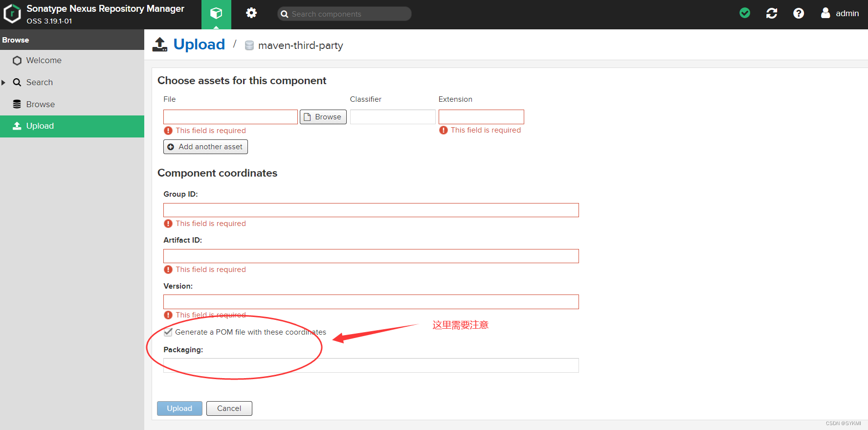This screenshot has width=868, height=430.
Task: Open server administration gear icon
Action: click(251, 13)
